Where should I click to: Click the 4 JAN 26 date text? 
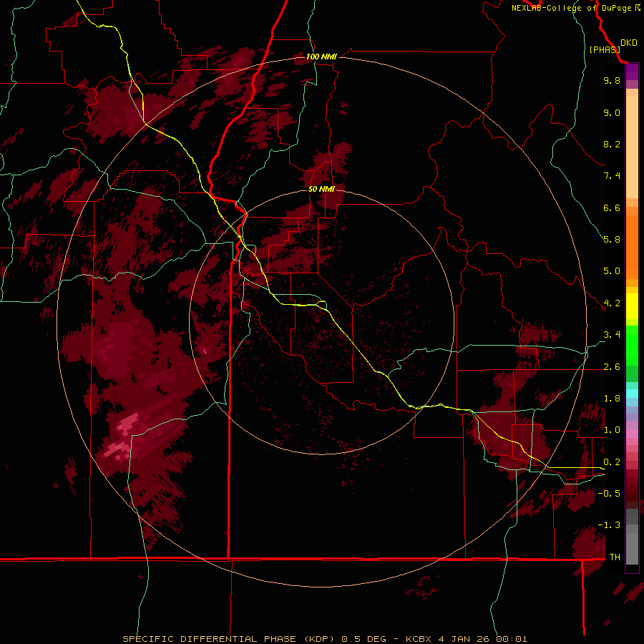tap(464, 639)
